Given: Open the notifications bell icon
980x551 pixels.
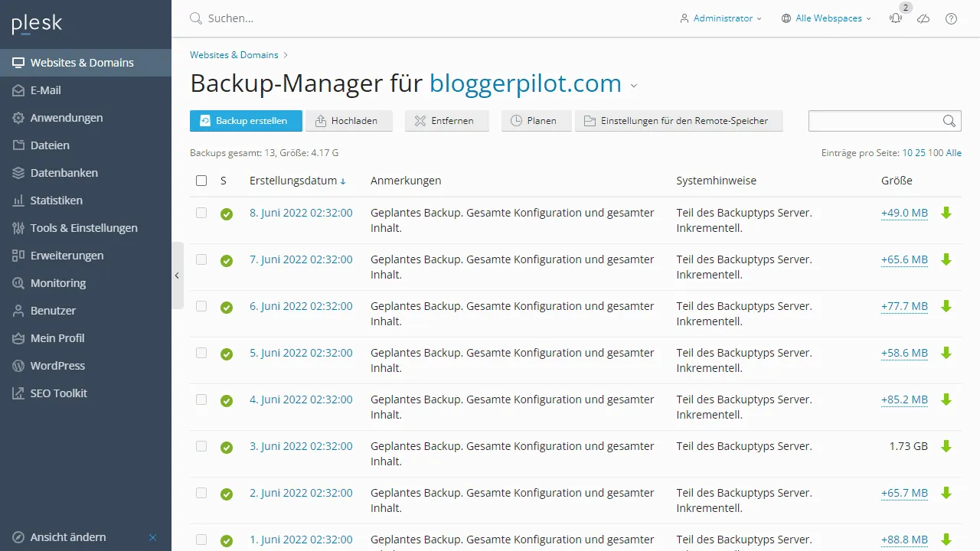Looking at the screenshot, I should point(896,18).
